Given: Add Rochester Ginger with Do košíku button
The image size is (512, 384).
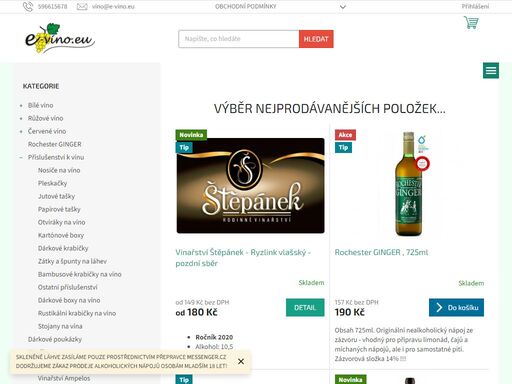Looking at the screenshot, I should pyautogui.click(x=456, y=307).
